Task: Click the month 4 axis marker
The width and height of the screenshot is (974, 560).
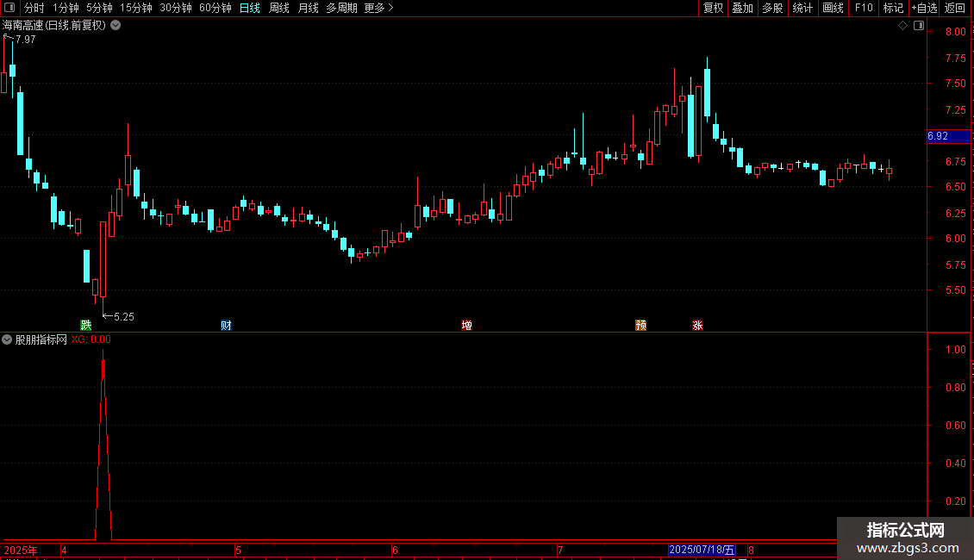Action: (64, 550)
